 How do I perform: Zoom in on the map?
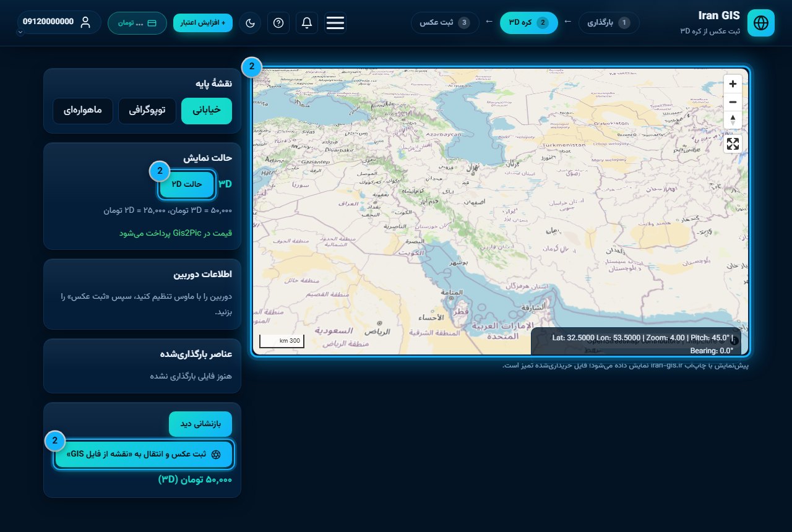tap(733, 84)
